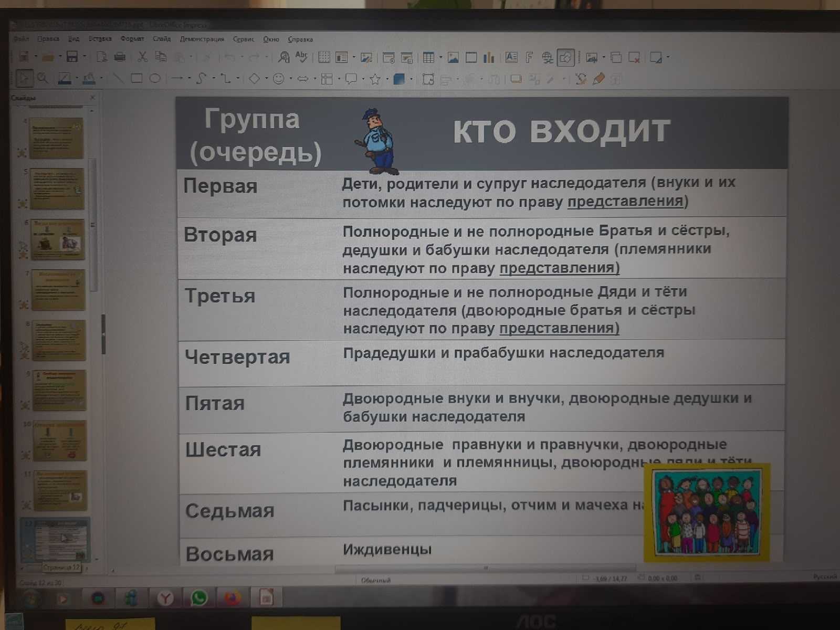Image resolution: width=840 pixels, height=630 pixels.
Task: Cut selection with the scissors icon
Action: [142, 57]
